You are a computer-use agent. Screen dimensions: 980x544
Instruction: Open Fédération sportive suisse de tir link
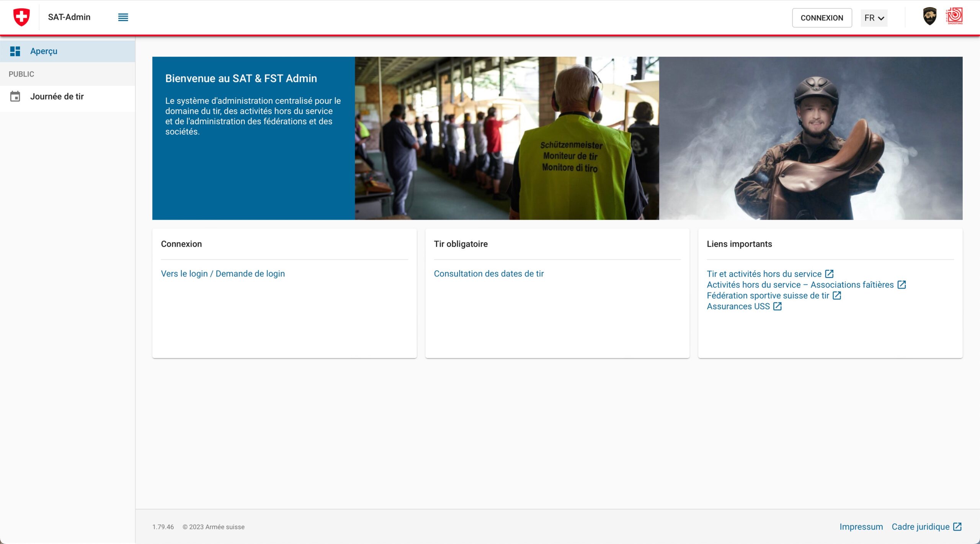pos(768,296)
